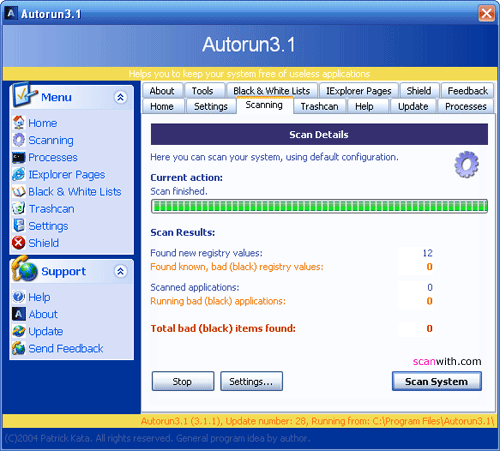Open the Trashcan tab
500x451 pixels.
[x=320, y=106]
